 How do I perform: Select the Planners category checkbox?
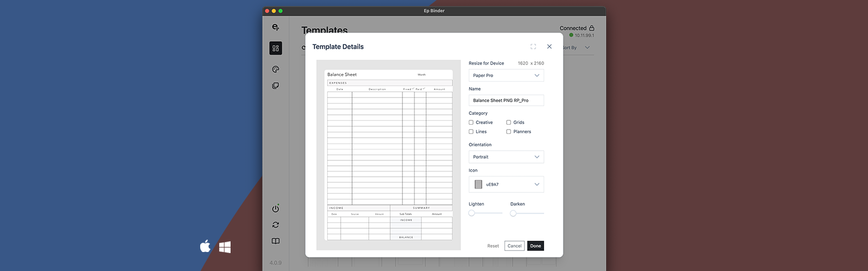tap(509, 132)
